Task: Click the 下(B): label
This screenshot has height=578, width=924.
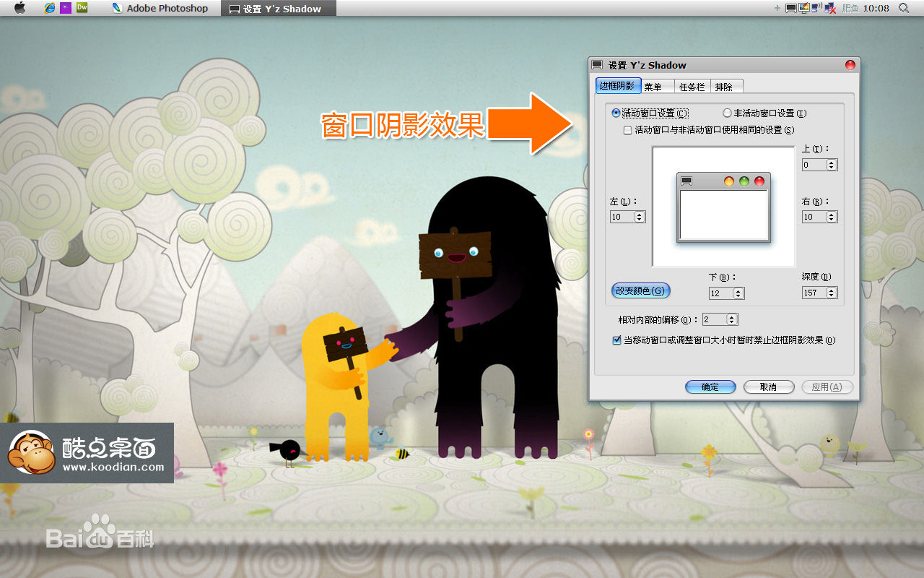Action: (x=723, y=277)
